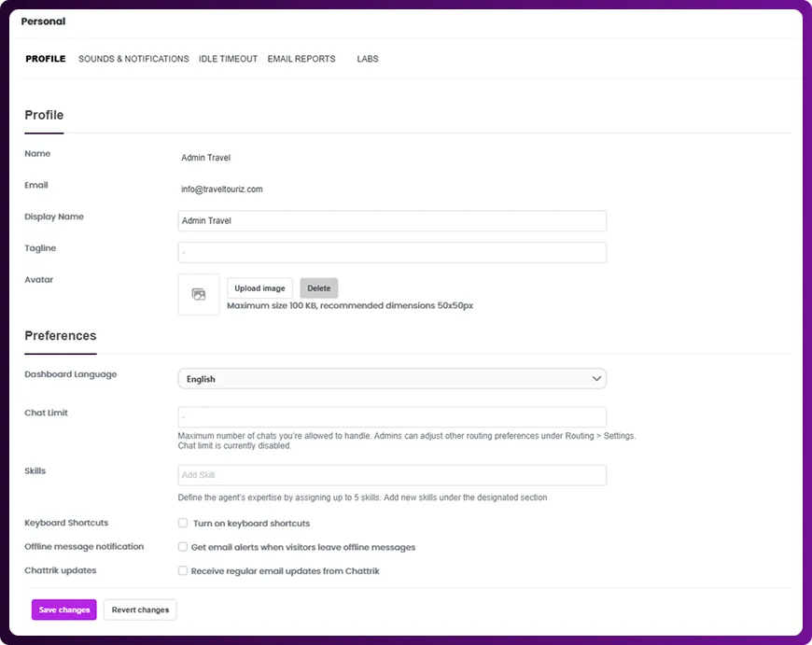The width and height of the screenshot is (812, 645).
Task: Expand the Dashboard Language dropdown arrow
Action: tap(596, 379)
